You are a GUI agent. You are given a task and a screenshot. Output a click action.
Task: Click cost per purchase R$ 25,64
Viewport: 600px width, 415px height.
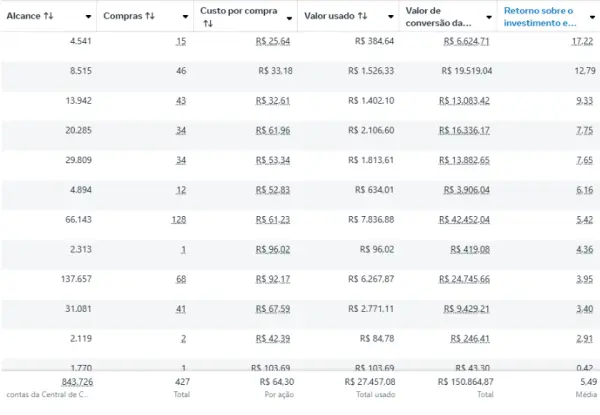pos(273,41)
